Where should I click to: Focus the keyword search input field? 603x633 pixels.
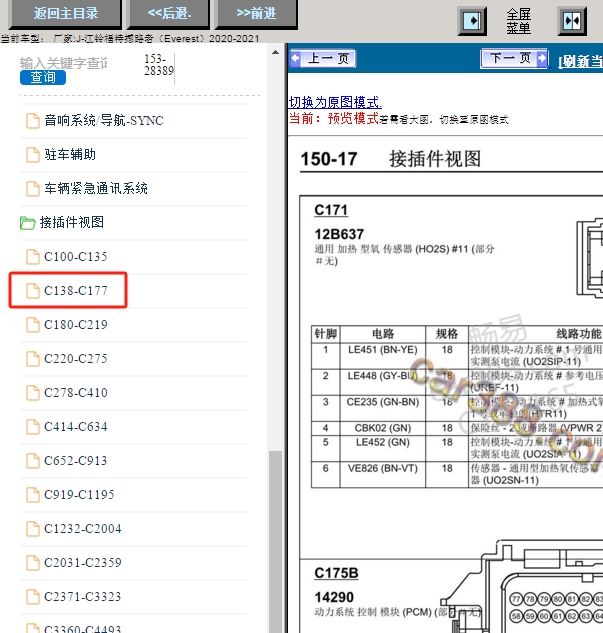65,63
